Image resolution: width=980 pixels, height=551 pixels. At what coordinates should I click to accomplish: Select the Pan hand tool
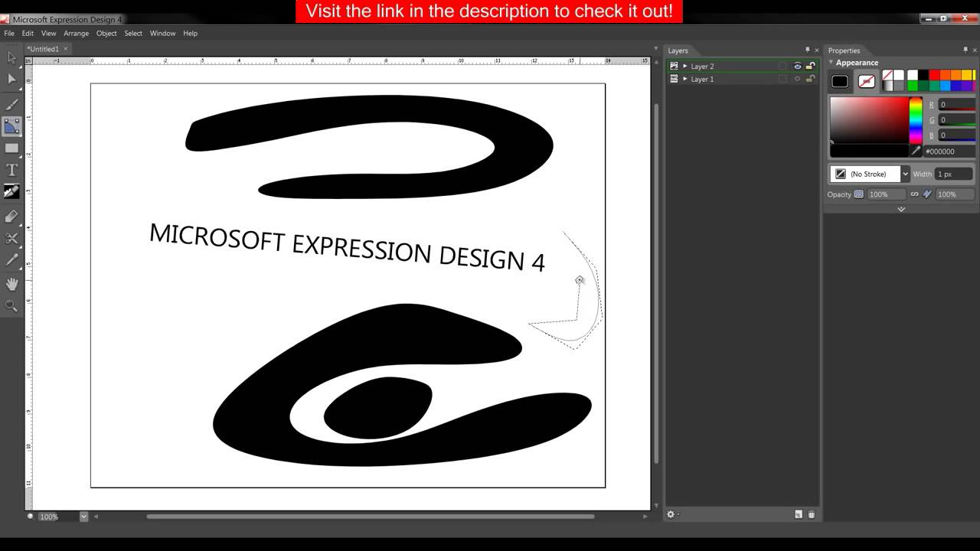tap(11, 283)
